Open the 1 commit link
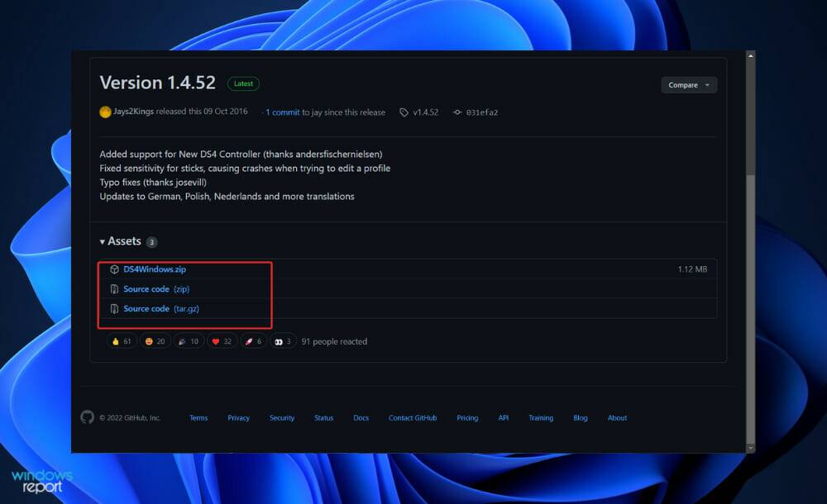 click(282, 112)
